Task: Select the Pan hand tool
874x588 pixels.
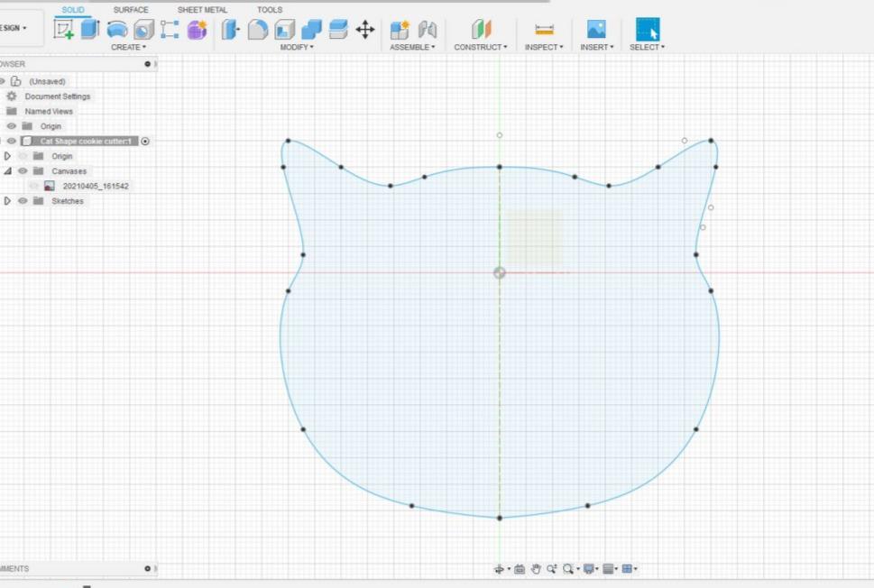Action: coord(537,569)
